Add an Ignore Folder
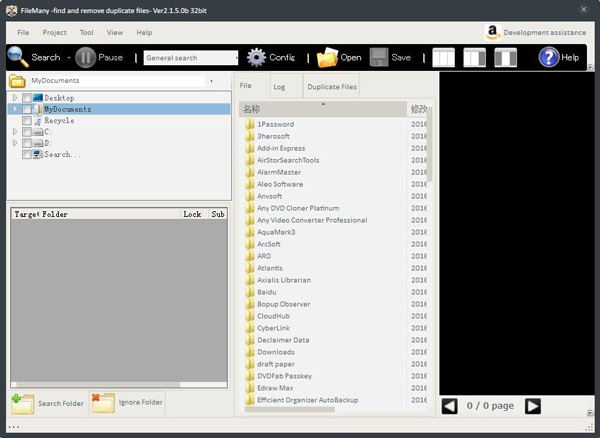600x438 pixels. tap(127, 402)
